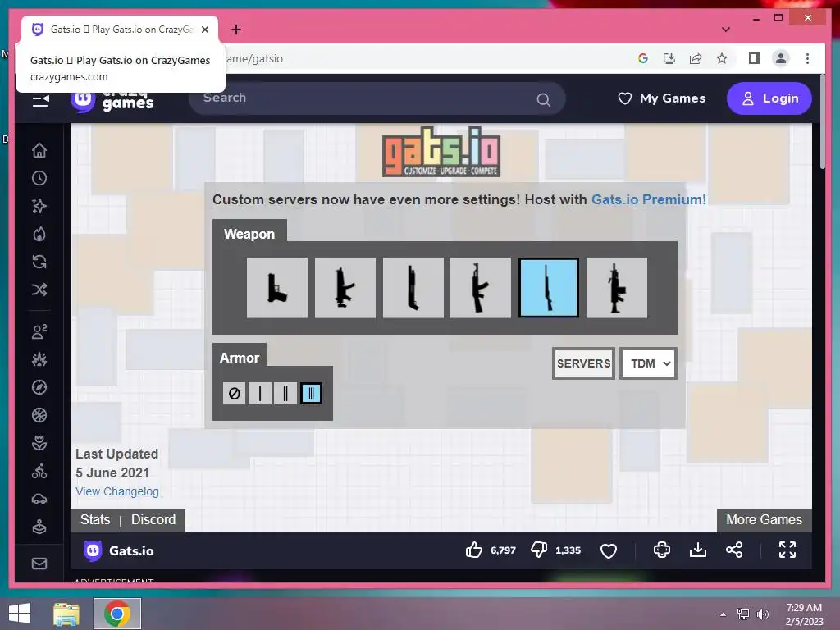Click the search magnifier icon
The height and width of the screenshot is (630, 840).
click(543, 99)
